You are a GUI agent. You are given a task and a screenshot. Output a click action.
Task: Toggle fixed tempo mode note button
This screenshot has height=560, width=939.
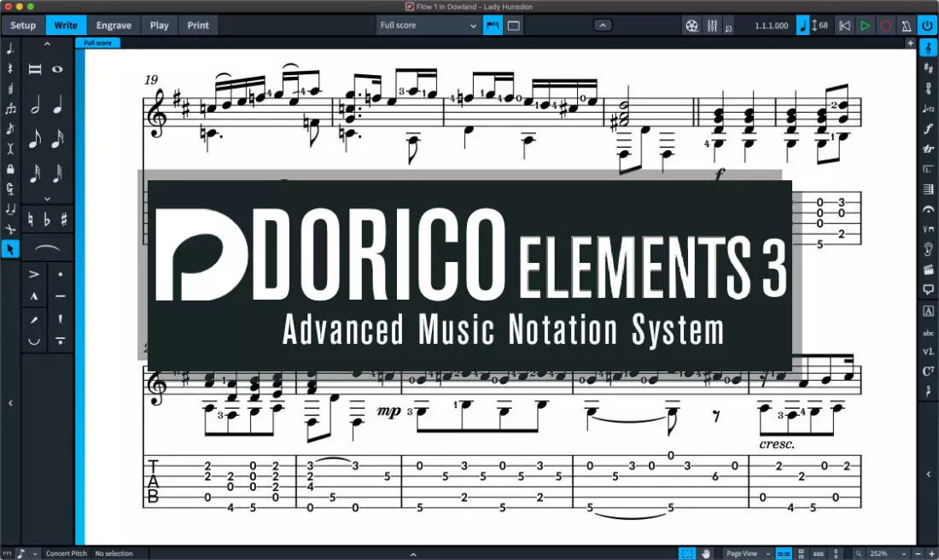[x=803, y=25]
